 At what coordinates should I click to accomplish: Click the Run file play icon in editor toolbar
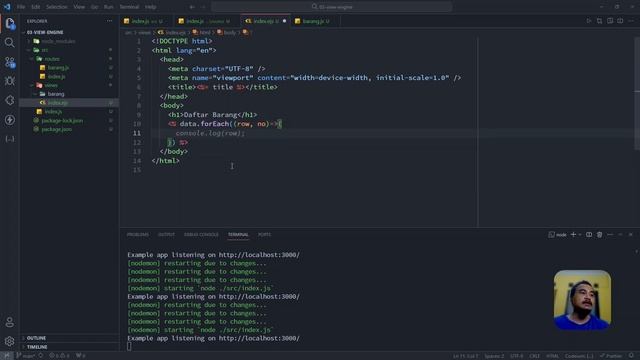[589, 21]
